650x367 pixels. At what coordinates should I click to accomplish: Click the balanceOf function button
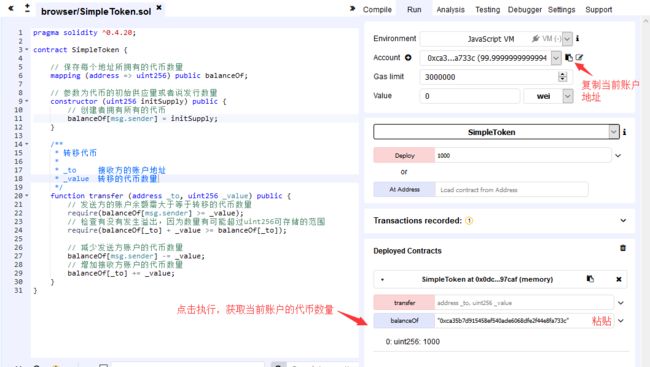pos(404,321)
